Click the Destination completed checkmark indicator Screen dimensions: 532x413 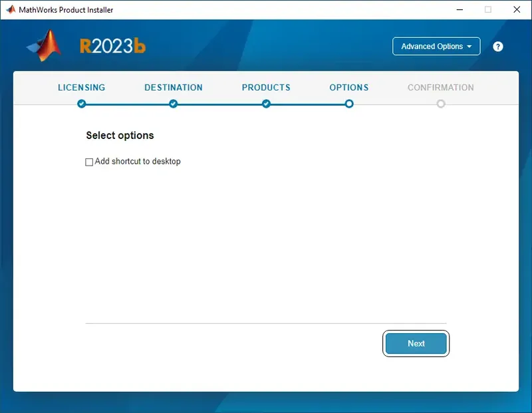174,104
